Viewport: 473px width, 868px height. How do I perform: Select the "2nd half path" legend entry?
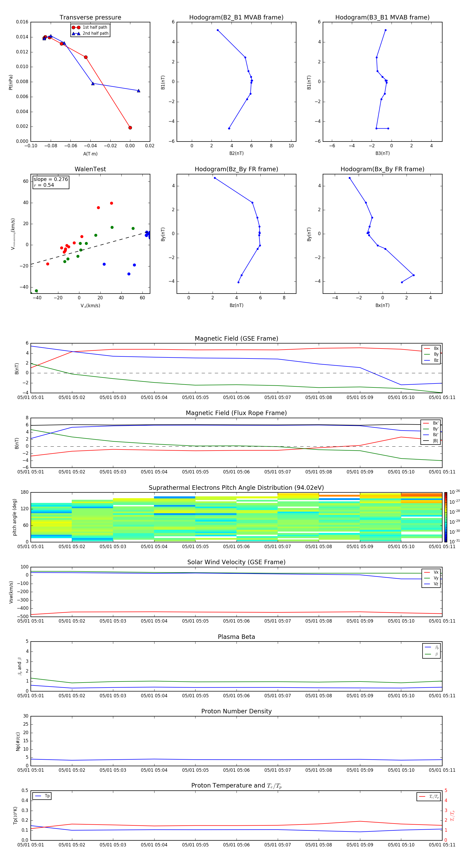(x=90, y=33)
